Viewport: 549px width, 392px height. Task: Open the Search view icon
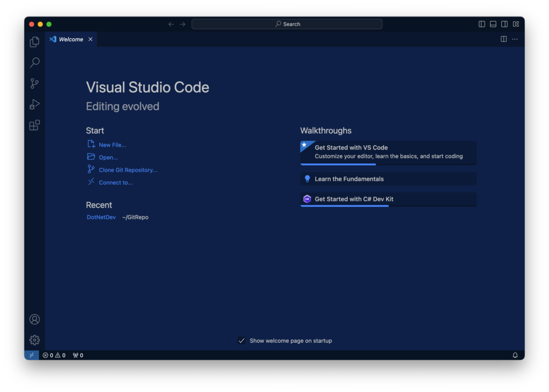(x=34, y=63)
